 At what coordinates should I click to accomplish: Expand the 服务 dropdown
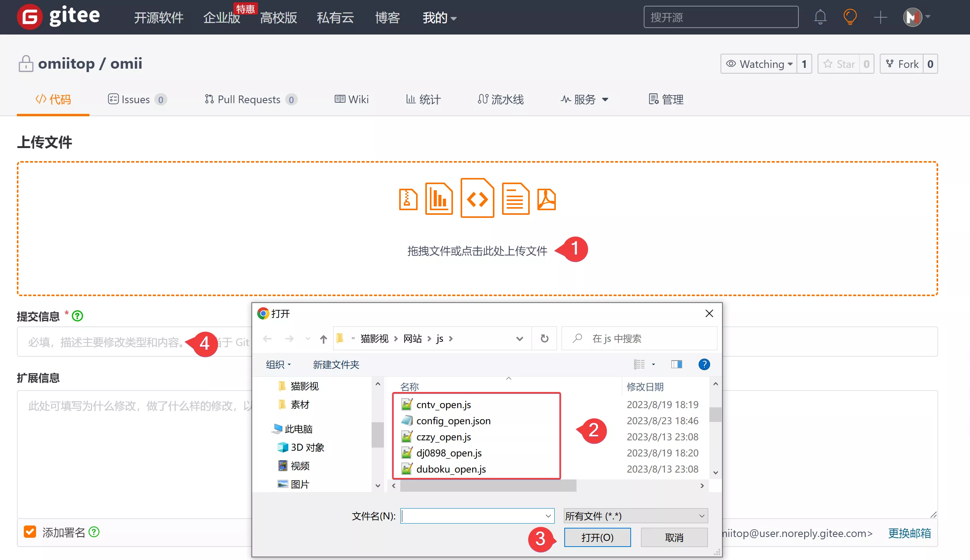[x=585, y=100]
